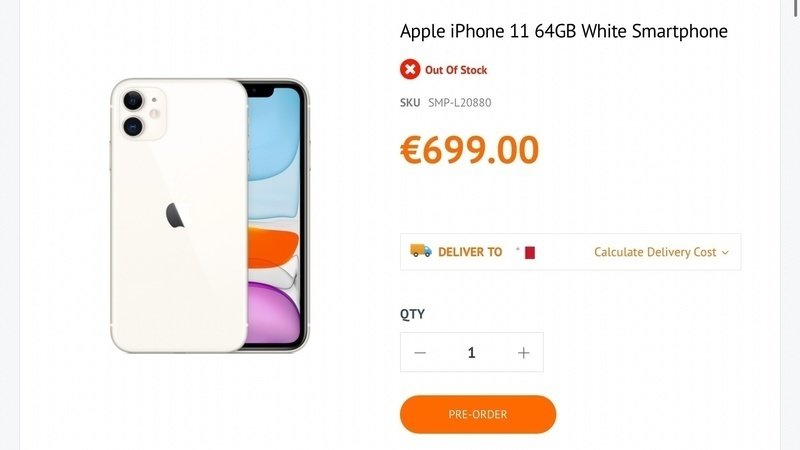The width and height of the screenshot is (800, 450).
Task: Click the product title Apple iPhone 11
Action: [x=563, y=31]
